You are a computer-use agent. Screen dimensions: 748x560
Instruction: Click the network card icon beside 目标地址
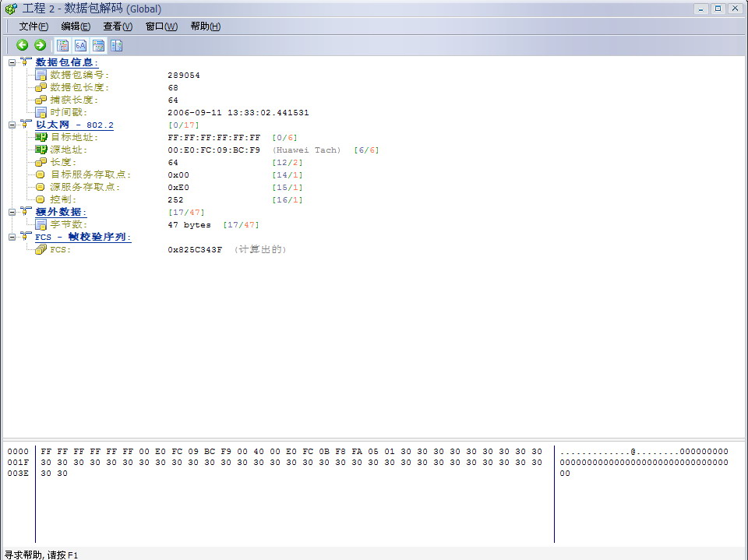tap(41, 137)
